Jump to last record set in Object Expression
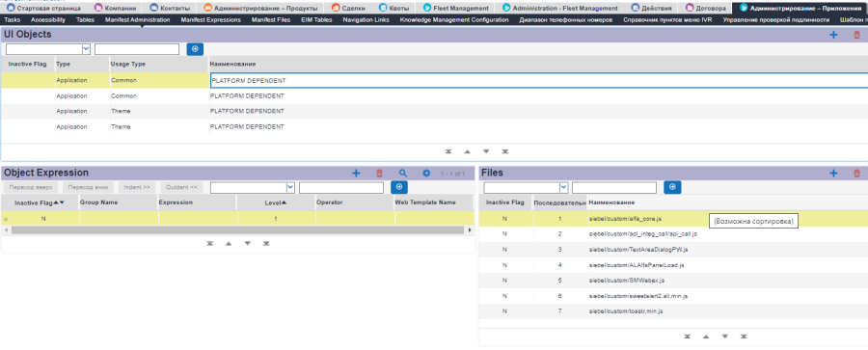This screenshot has height=350, width=868. click(266, 244)
